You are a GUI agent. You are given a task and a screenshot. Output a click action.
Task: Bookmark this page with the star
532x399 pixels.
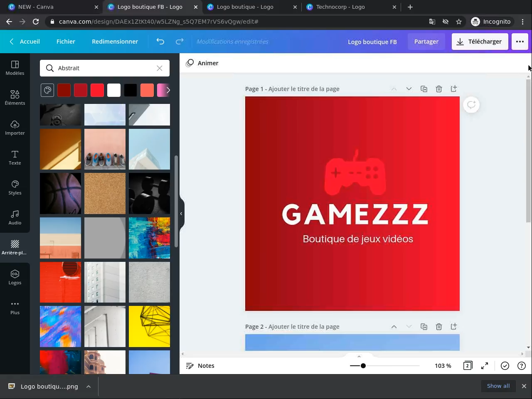459,22
